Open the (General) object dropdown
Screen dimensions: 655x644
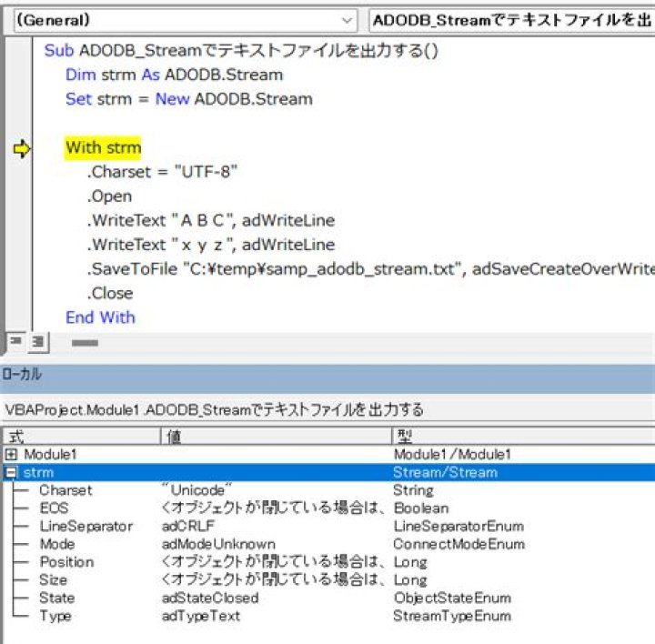[186, 20]
